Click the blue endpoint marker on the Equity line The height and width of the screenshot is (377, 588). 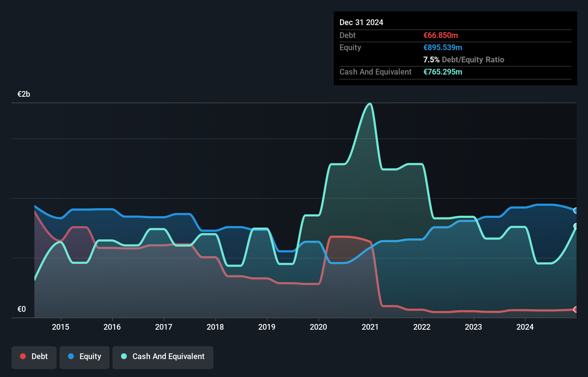[575, 211]
